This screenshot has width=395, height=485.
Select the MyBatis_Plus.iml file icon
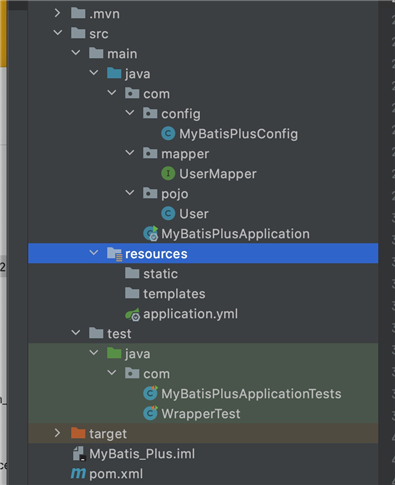point(79,454)
